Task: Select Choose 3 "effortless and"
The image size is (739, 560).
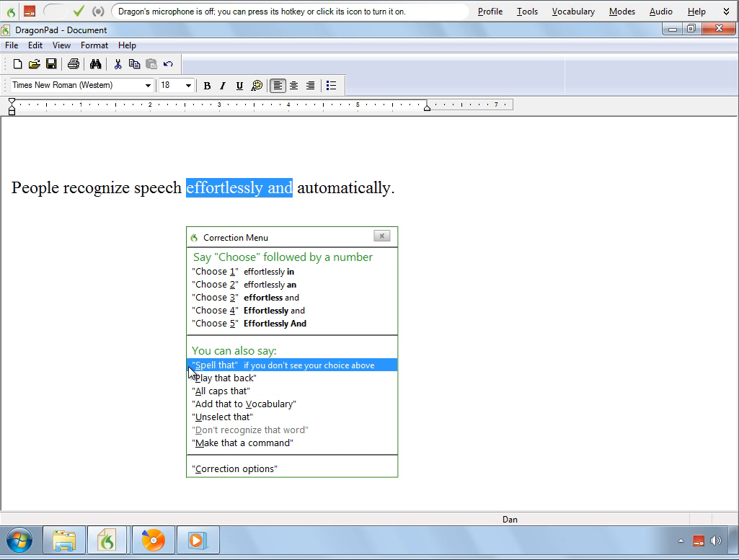Action: (292, 298)
